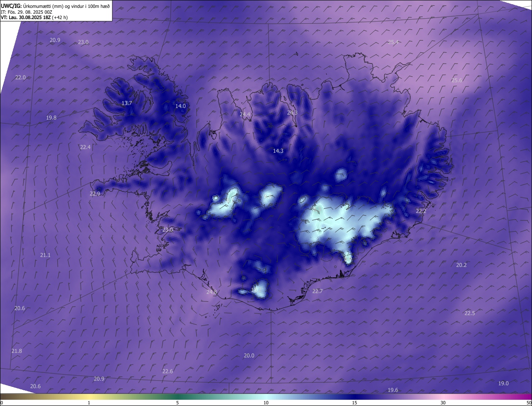Viewport: 532px width, 406px height.
Task: Click the 22.6 value label
Action: (167, 372)
